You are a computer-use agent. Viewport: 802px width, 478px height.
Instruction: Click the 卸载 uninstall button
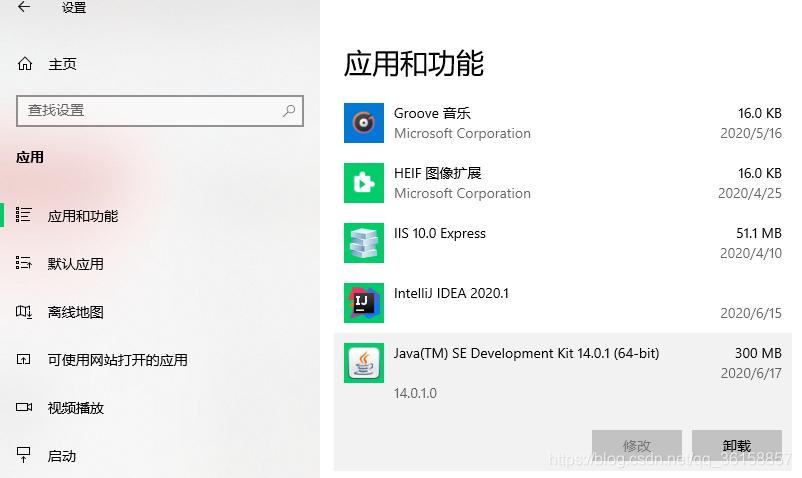point(737,445)
